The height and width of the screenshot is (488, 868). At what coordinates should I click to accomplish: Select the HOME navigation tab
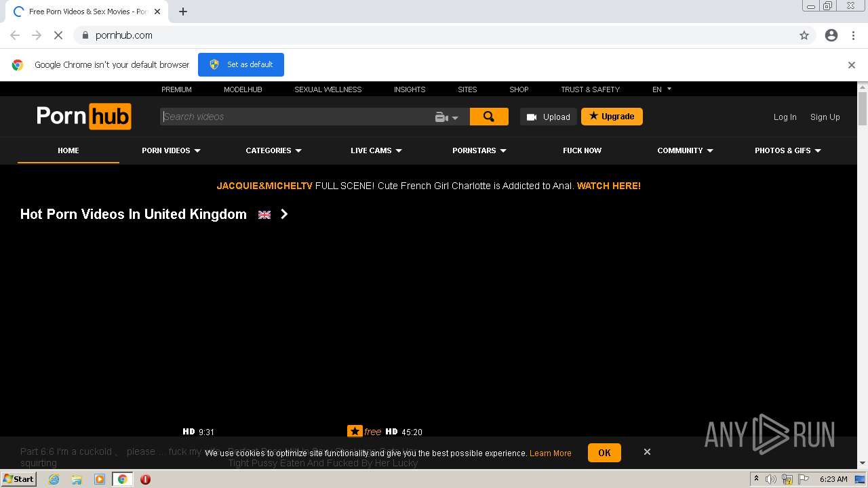68,150
